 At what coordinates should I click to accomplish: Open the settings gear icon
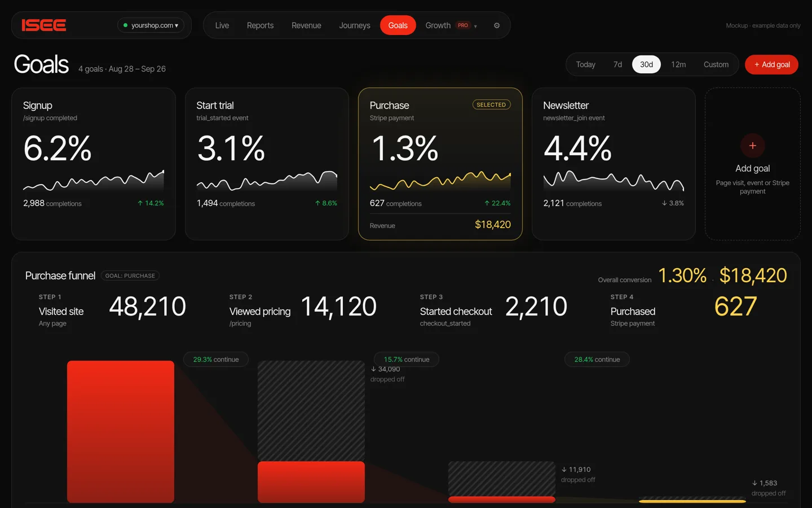tap(497, 25)
